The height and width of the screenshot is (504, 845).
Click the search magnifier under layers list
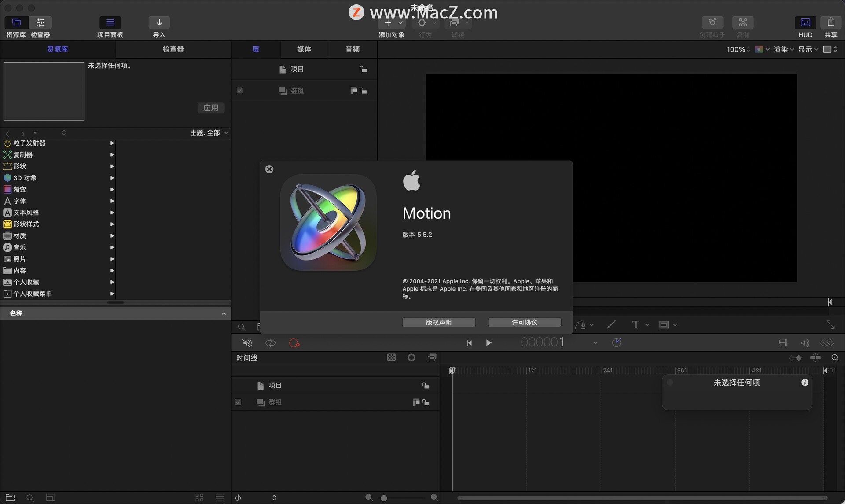tap(242, 327)
